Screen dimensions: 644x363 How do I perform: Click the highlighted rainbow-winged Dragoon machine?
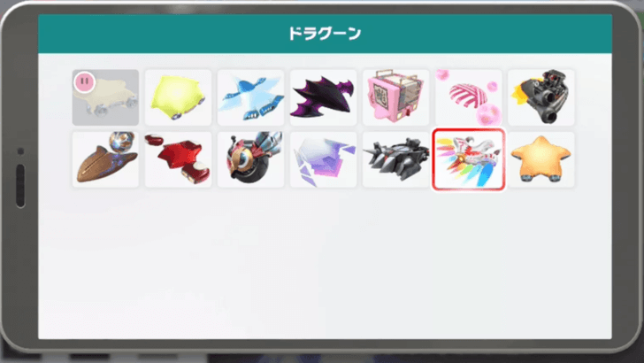tap(469, 159)
